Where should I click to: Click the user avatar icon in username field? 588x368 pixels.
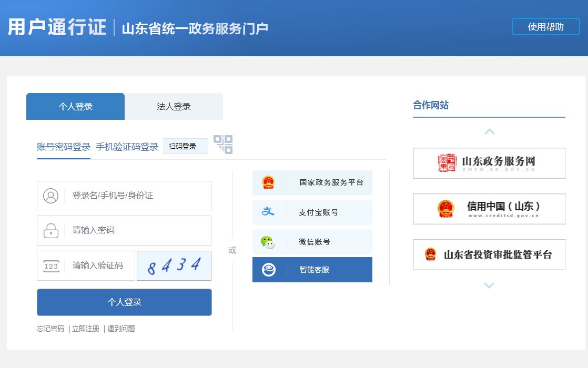click(x=51, y=196)
